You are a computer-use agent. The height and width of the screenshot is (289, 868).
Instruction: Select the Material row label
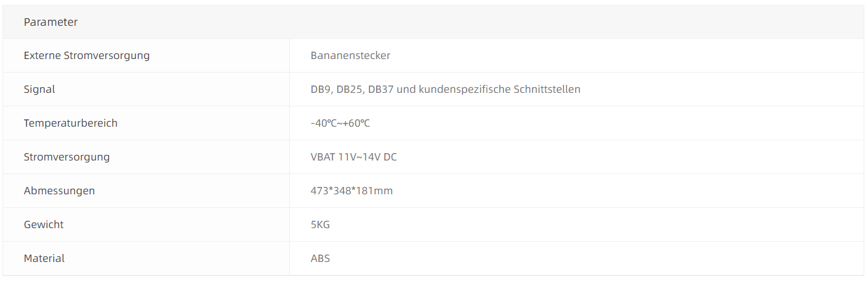(44, 258)
